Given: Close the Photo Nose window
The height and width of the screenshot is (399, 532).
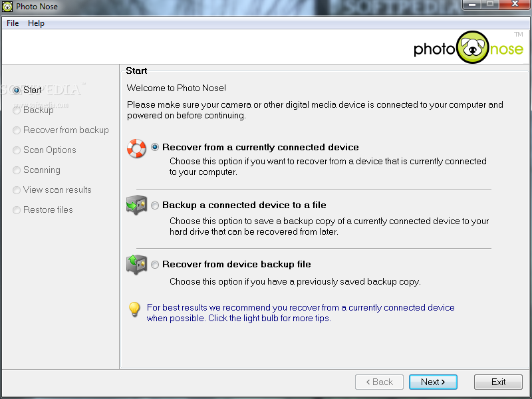Looking at the screenshot, I should (514, 5).
